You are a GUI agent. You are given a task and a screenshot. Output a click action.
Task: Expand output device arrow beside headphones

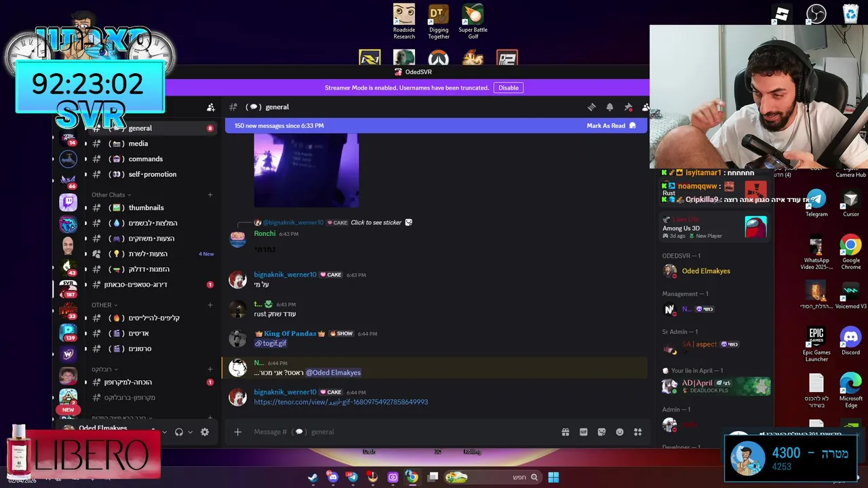pos(191,432)
